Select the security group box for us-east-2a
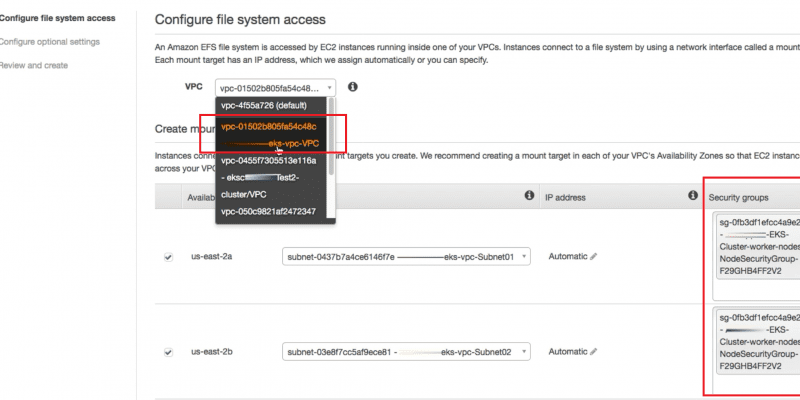Screen dimensions: 800x400 758,246
